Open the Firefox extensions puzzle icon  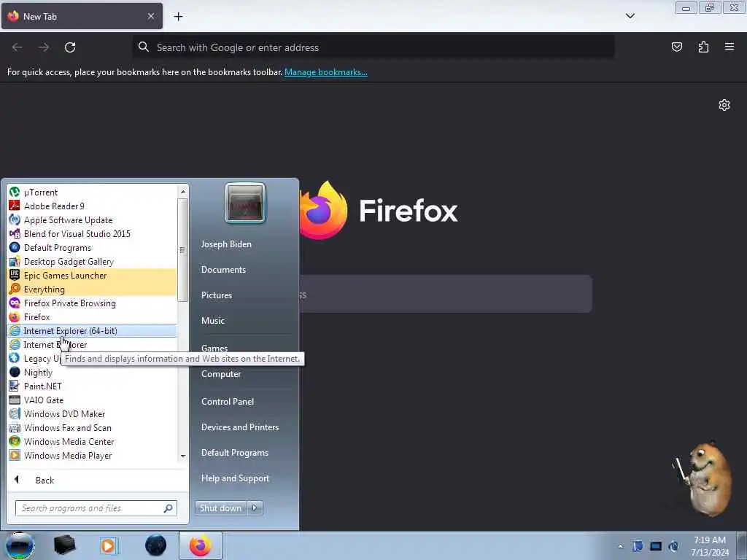click(703, 47)
